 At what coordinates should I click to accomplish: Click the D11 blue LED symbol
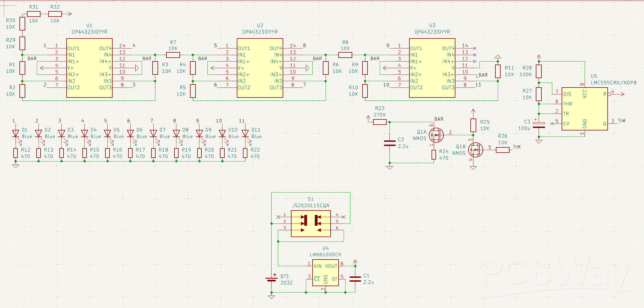[245, 134]
